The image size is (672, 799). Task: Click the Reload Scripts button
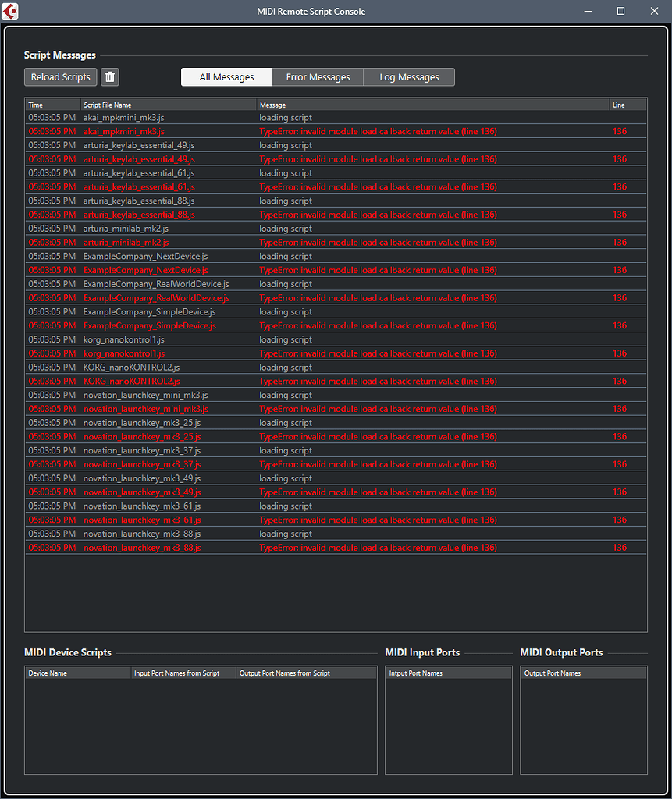click(x=59, y=76)
